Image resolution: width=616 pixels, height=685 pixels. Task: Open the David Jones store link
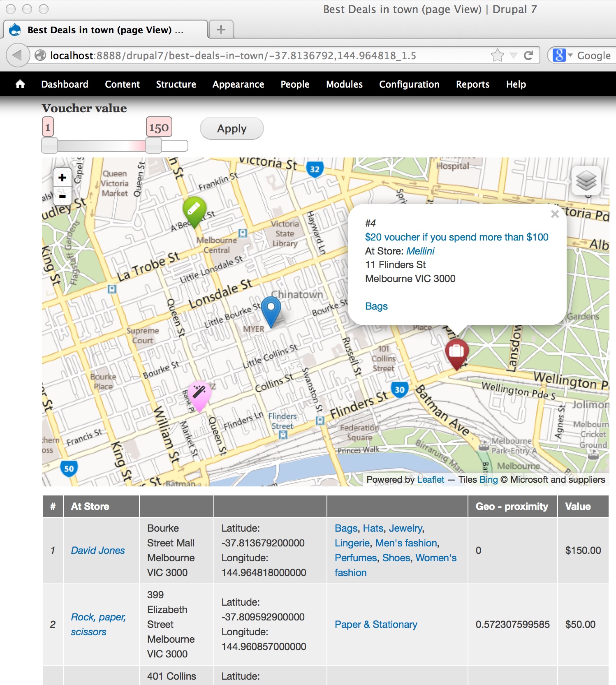point(98,550)
